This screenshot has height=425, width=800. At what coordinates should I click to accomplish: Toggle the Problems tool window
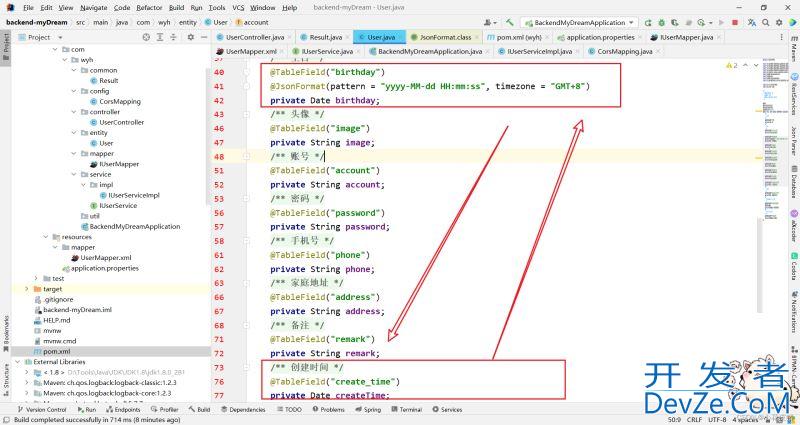pos(329,409)
